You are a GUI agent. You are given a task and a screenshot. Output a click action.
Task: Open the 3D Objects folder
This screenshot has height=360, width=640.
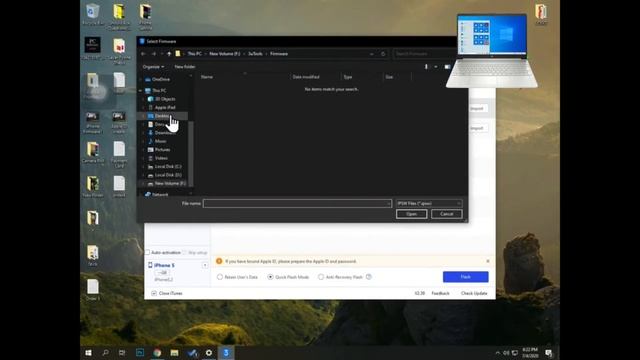tap(165, 99)
